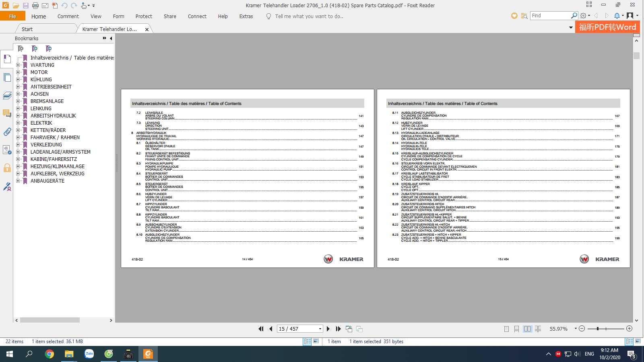The height and width of the screenshot is (362, 644).
Task: Collapse the Bookmarks navigation panel
Action: 111,38
